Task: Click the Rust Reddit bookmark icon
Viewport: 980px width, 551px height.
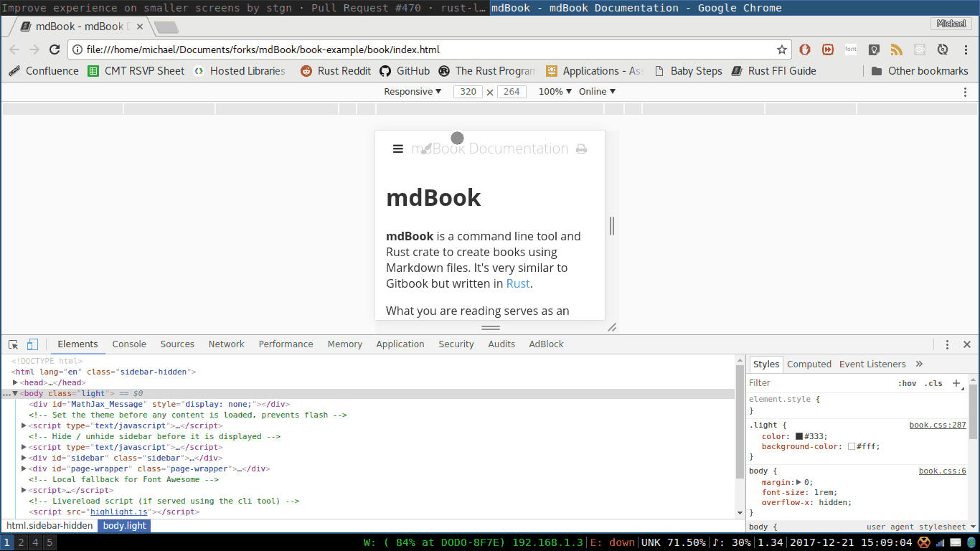Action: pos(306,71)
